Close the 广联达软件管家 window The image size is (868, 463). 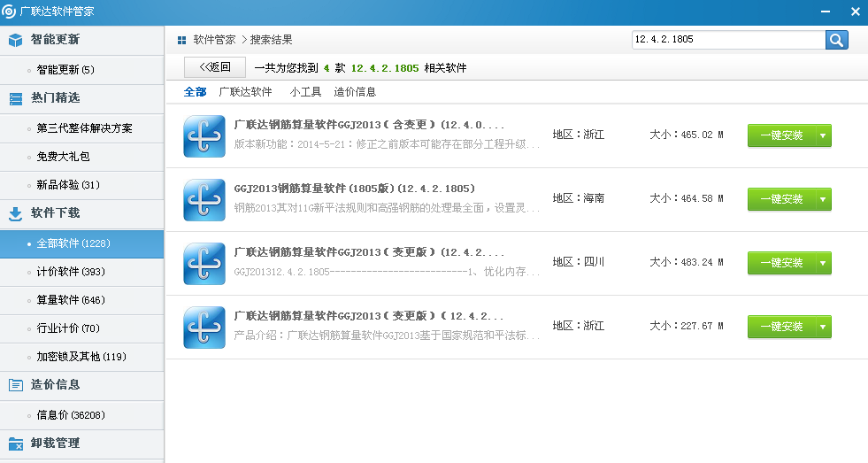click(x=856, y=12)
